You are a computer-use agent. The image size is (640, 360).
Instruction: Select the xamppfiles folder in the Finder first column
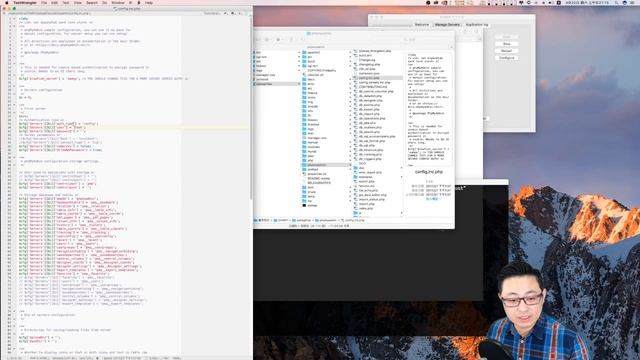[277, 84]
